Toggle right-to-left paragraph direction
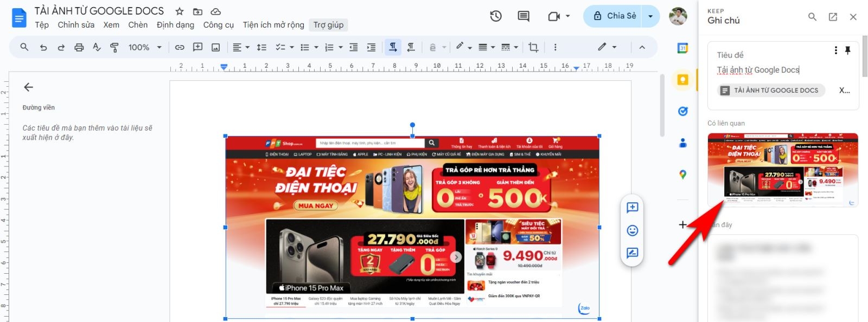The width and height of the screenshot is (868, 322). (x=411, y=48)
